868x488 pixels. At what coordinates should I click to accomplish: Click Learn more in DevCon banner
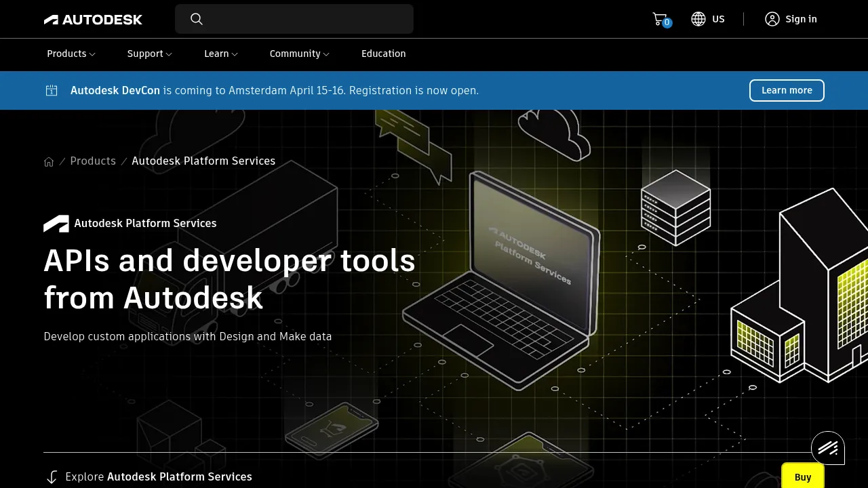click(x=787, y=90)
